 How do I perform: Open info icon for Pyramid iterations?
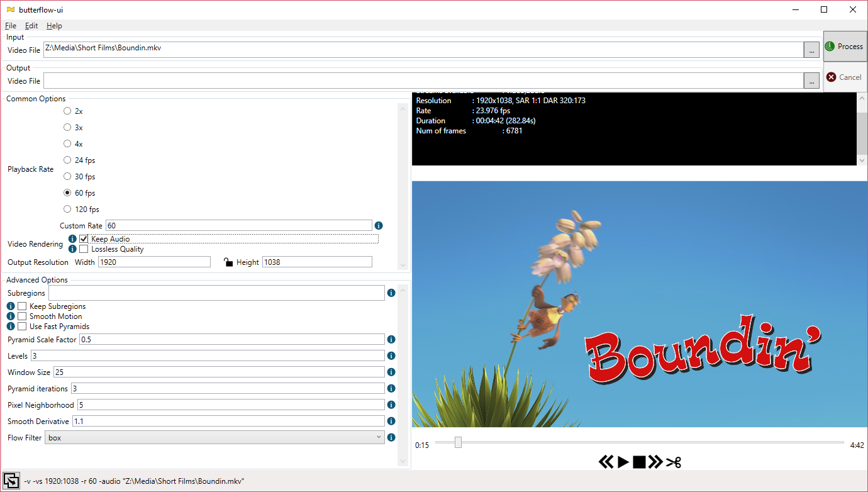[391, 389]
